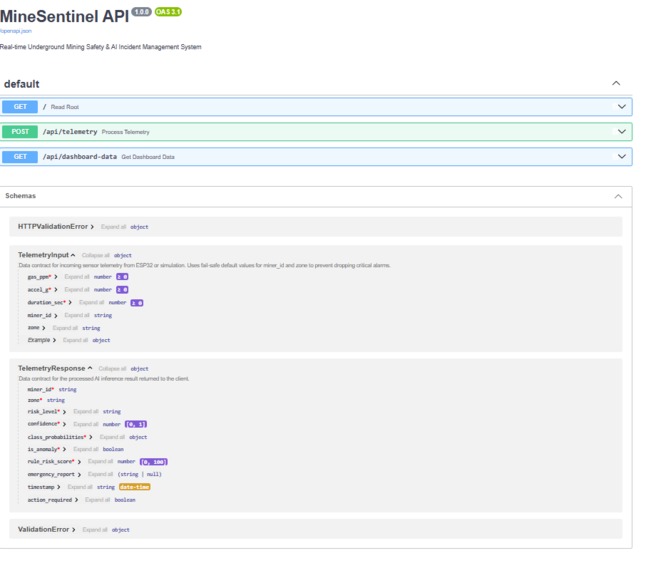Click Expand all beside confidence
Viewport: 651px width, 573px height.
pos(86,424)
